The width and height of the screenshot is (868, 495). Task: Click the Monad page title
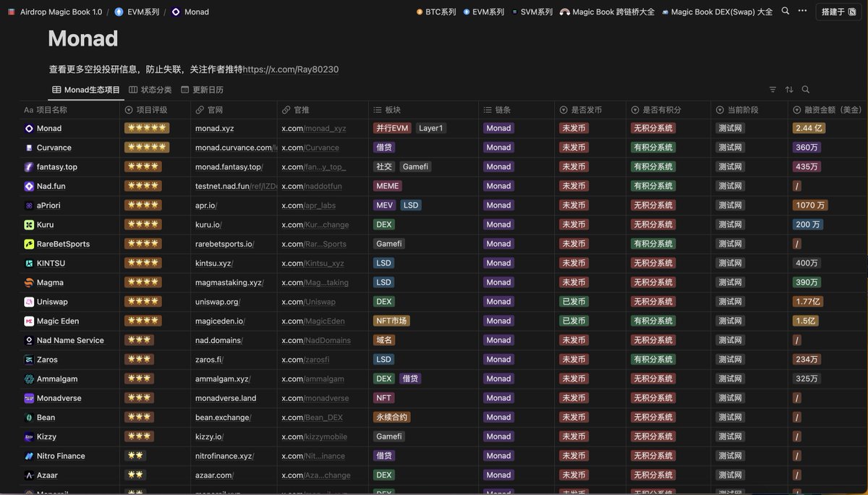[83, 38]
